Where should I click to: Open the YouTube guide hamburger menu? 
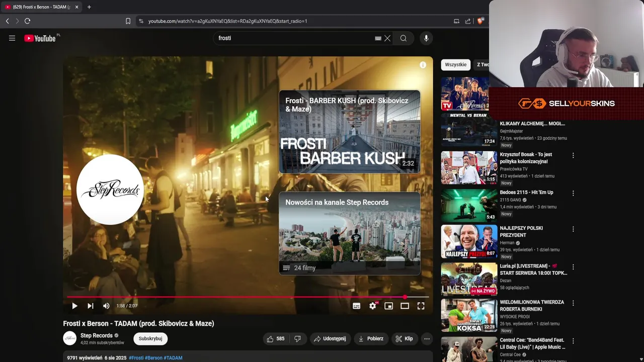click(x=12, y=38)
